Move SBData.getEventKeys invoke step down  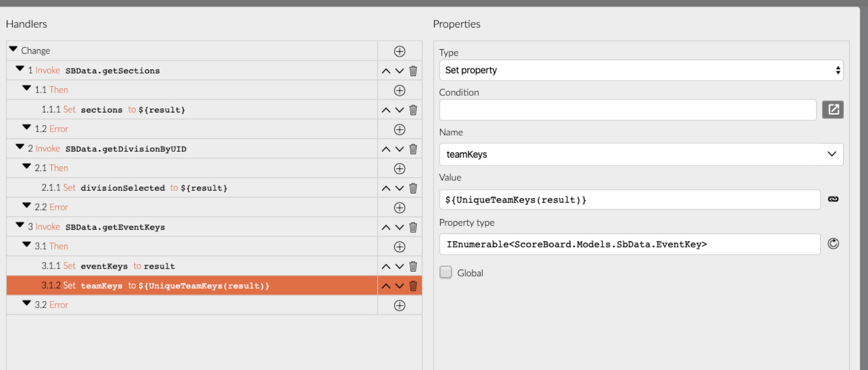point(399,227)
